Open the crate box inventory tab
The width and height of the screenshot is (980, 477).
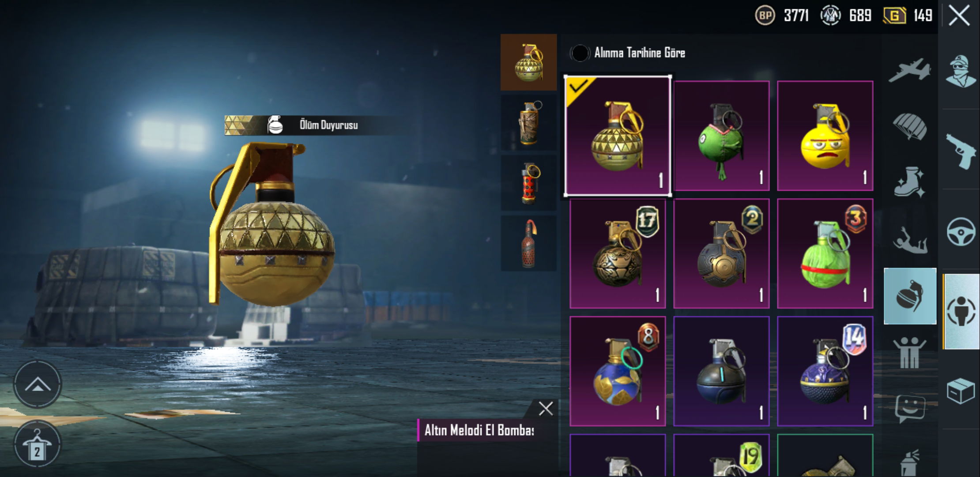click(x=961, y=391)
